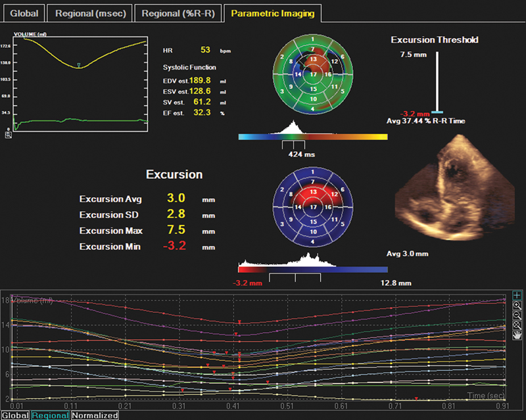This screenshot has width=526, height=420.
Task: Select segment 17 on timing bullseye map
Action: click(314, 74)
